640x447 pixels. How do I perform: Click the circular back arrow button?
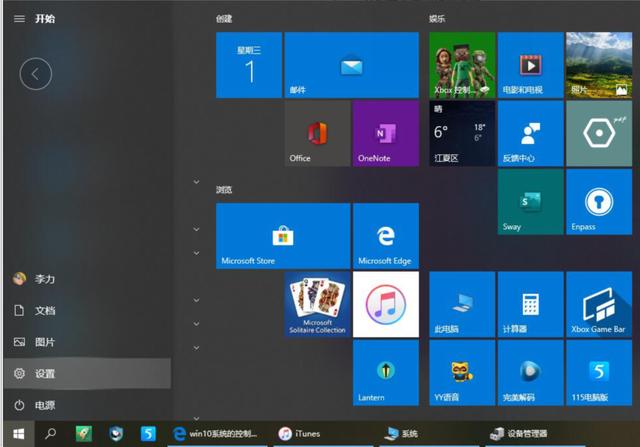tap(36, 74)
